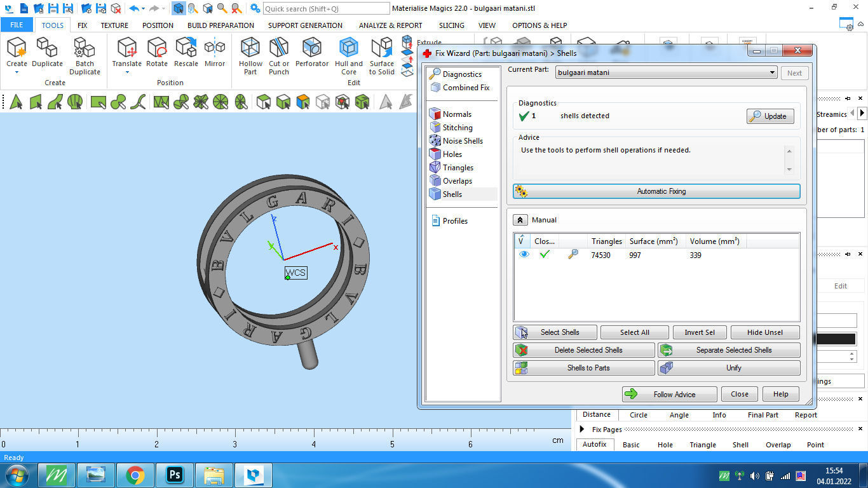Click in the Quick search field
This screenshot has height=488, width=868.
point(326,8)
